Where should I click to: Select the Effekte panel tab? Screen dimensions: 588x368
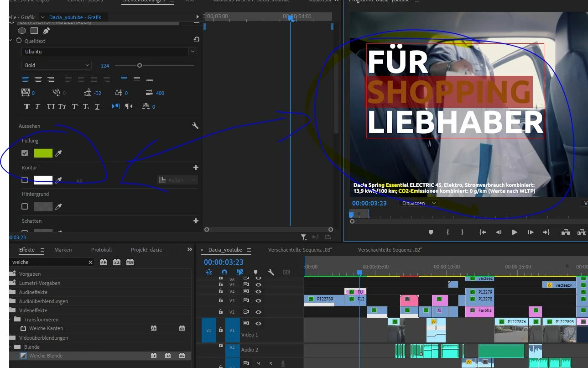[27, 250]
